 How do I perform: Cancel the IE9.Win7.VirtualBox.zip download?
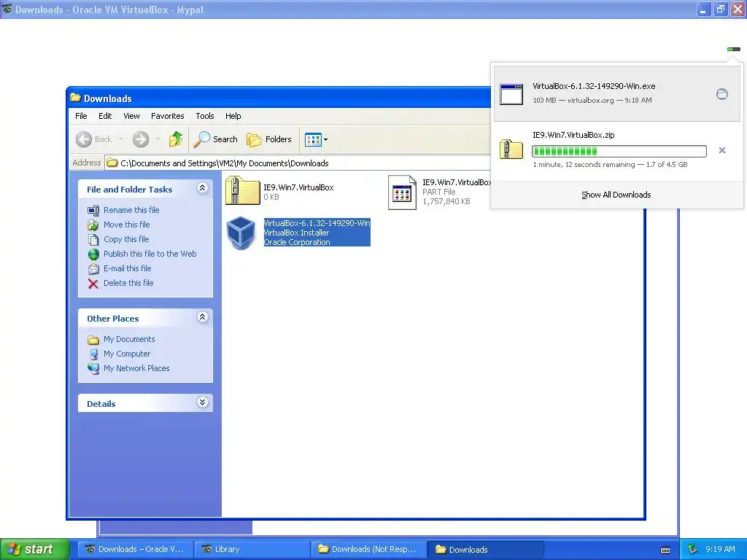[722, 150]
